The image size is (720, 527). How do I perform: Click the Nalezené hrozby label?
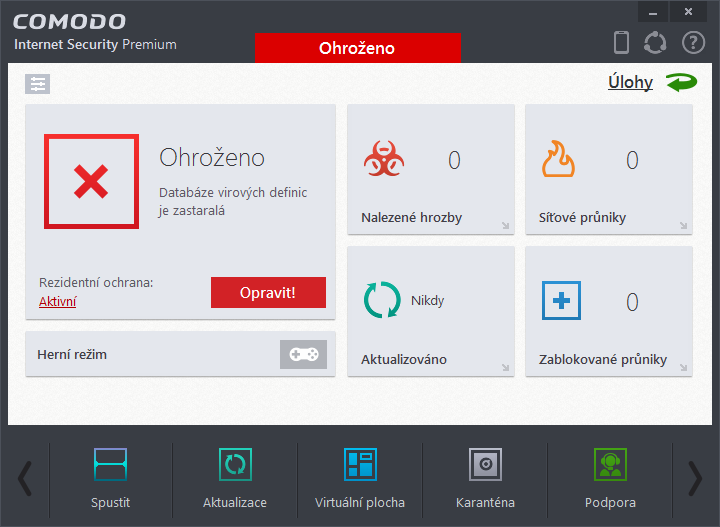point(411,218)
